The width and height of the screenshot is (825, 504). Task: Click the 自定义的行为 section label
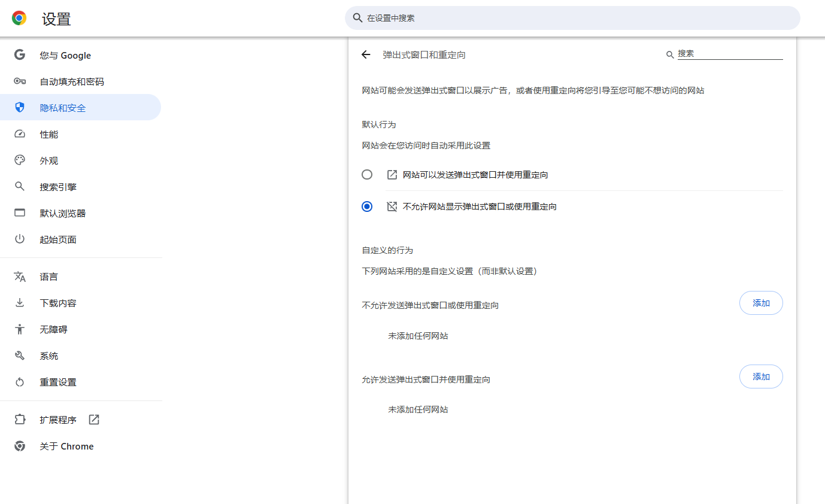(387, 250)
